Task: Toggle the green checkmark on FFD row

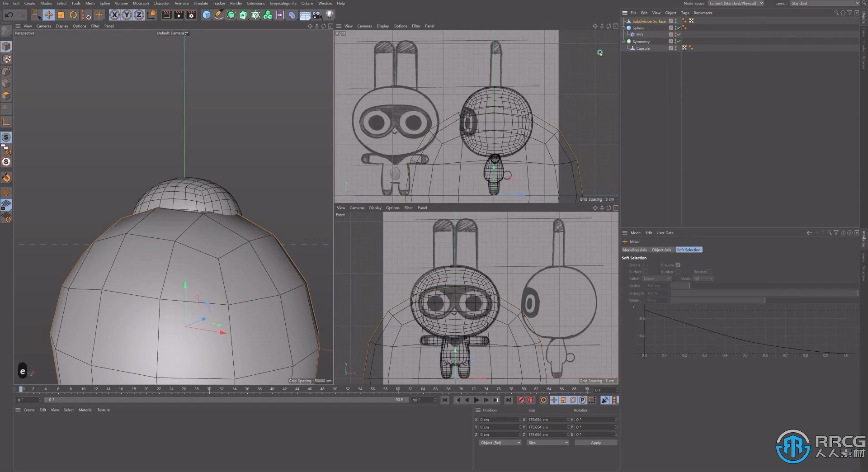Action: 679,34
